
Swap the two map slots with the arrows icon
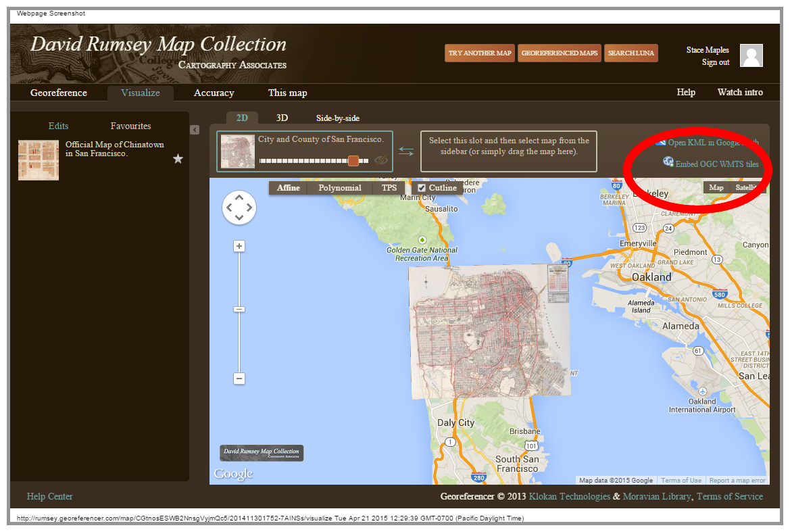coord(406,151)
